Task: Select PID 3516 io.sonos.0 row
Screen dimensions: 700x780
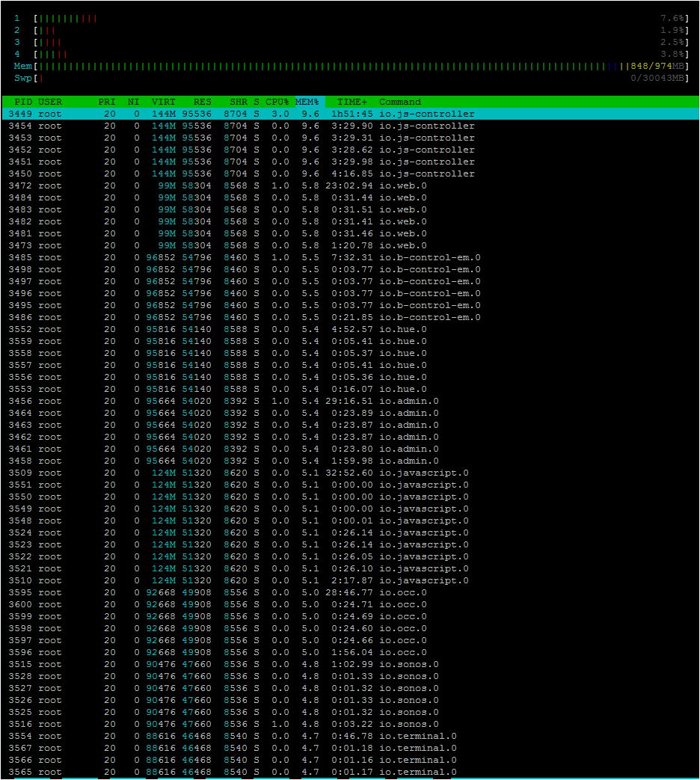Action: click(x=350, y=724)
